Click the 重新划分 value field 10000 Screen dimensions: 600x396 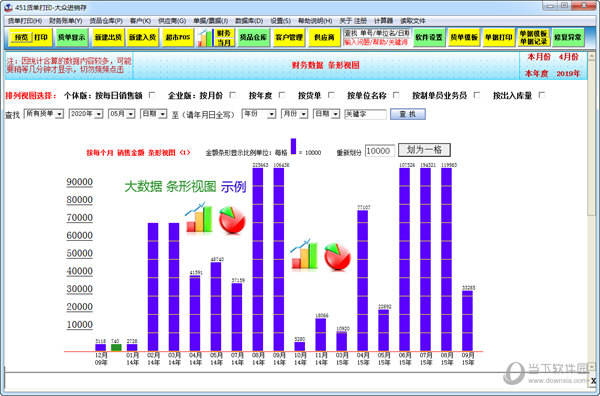point(380,151)
